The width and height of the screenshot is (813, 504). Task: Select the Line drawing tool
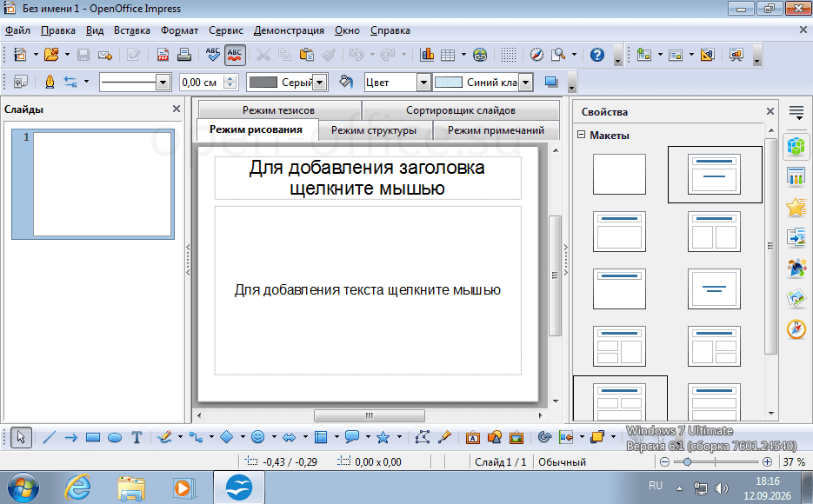(49, 438)
